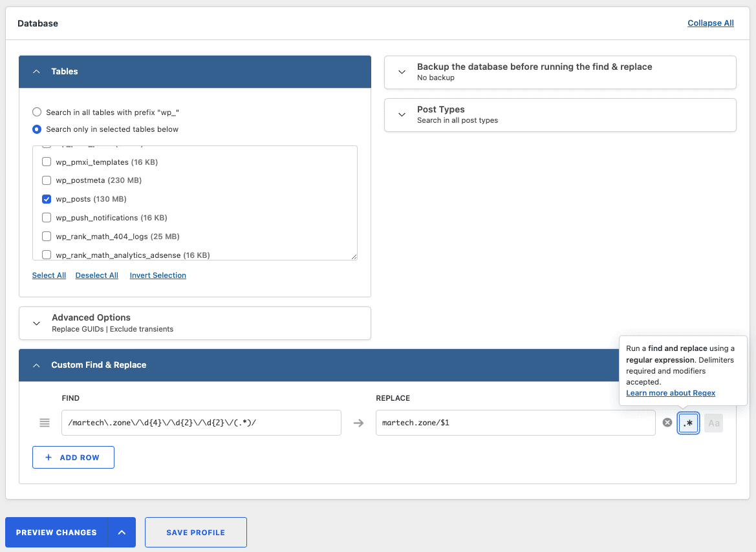Enable wp_rank_math_404_logs checkbox
This screenshot has height=552, width=756.
[47, 237]
